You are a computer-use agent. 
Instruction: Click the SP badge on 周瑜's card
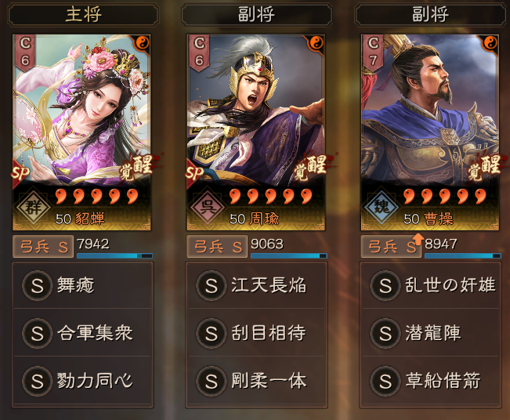[194, 173]
